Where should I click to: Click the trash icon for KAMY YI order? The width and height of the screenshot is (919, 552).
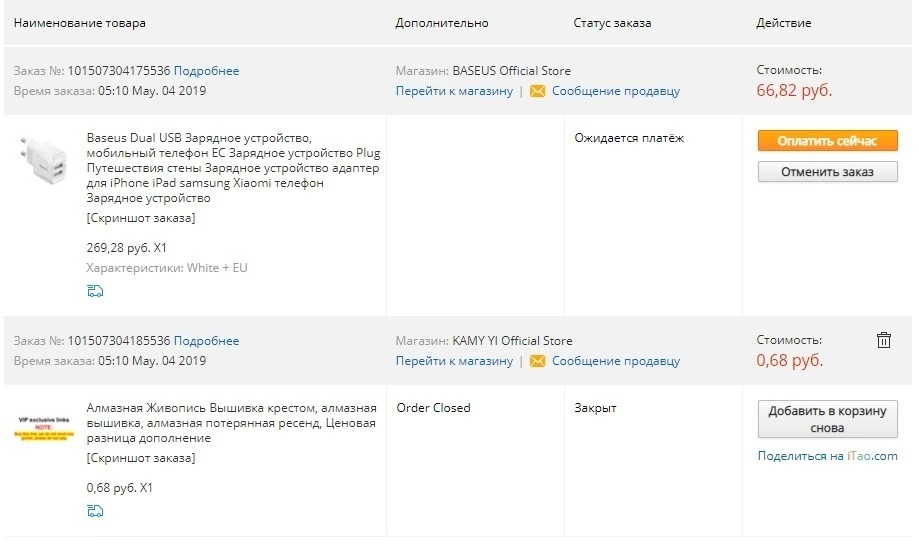coord(883,340)
